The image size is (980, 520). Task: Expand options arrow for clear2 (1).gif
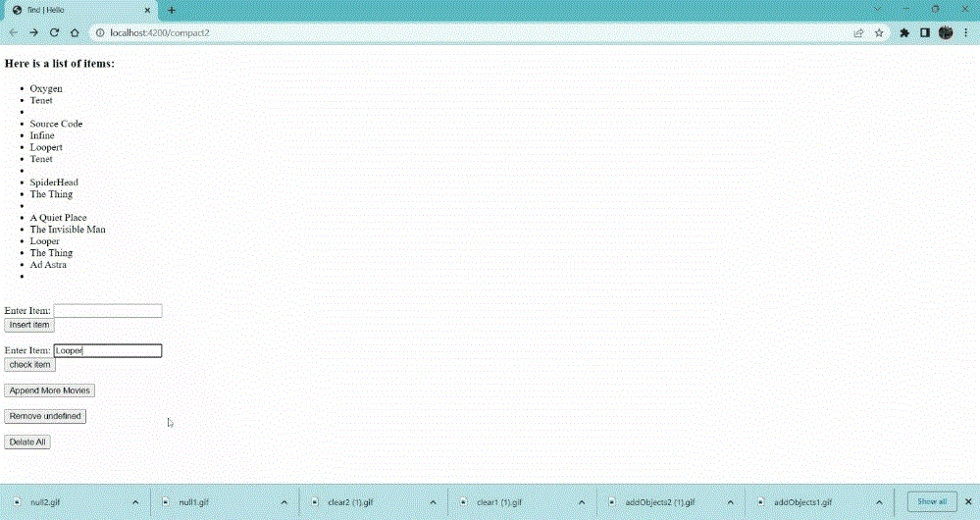pyautogui.click(x=434, y=502)
